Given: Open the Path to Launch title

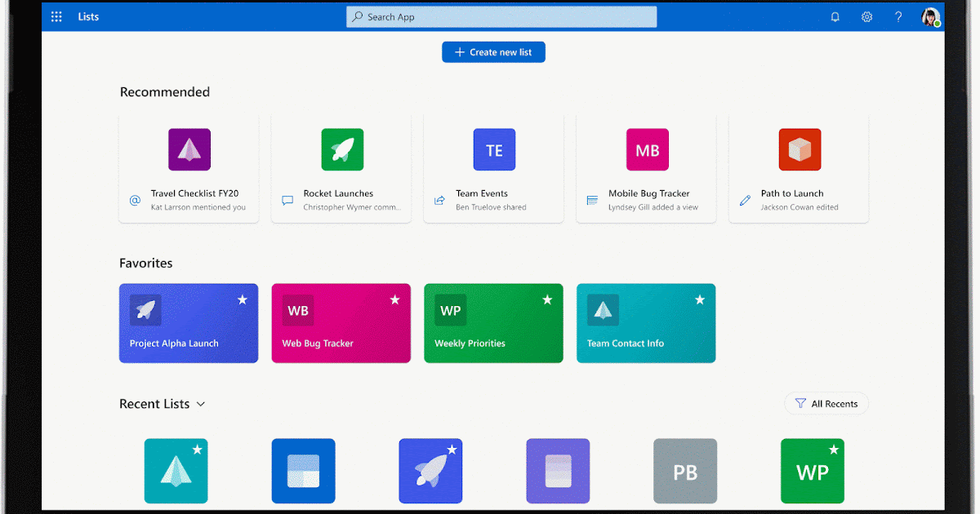Looking at the screenshot, I should point(792,193).
